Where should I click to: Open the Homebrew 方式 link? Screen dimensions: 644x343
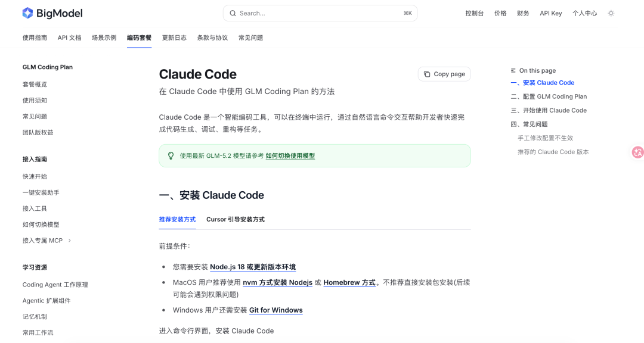click(x=349, y=283)
